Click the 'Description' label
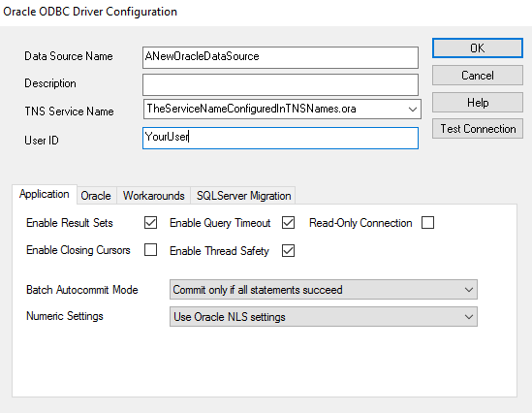 point(50,83)
